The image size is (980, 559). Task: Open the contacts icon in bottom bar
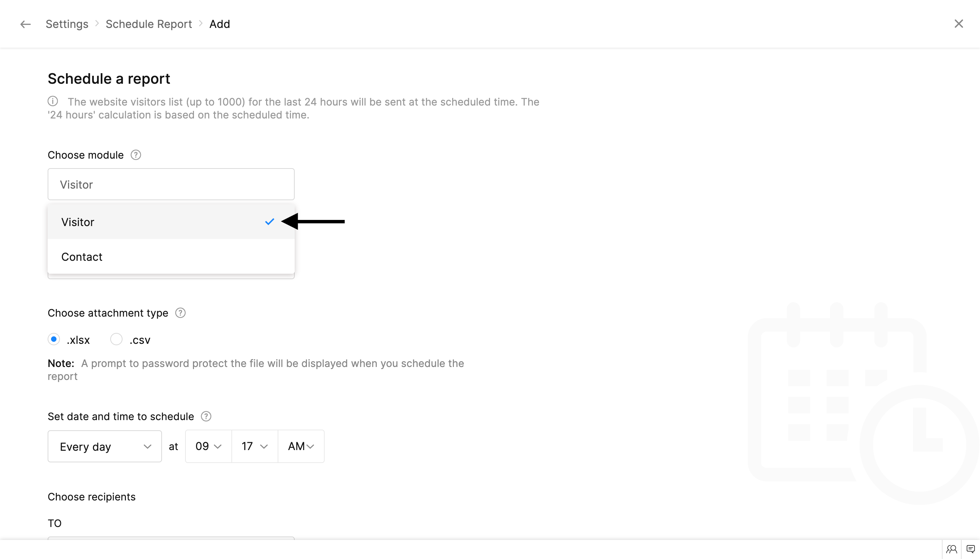(x=952, y=549)
